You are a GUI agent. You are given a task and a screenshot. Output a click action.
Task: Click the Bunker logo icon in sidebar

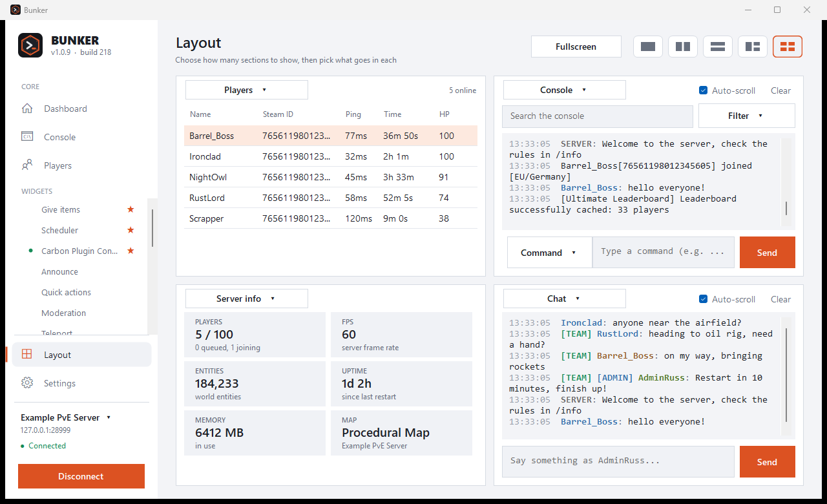[x=30, y=45]
